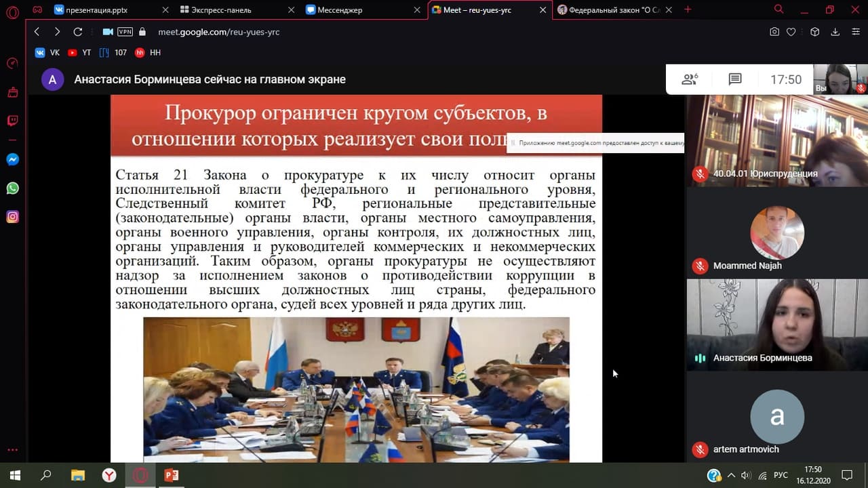Expand the sidebar three-dots menu
The width and height of the screenshot is (868, 488).
click(12, 450)
